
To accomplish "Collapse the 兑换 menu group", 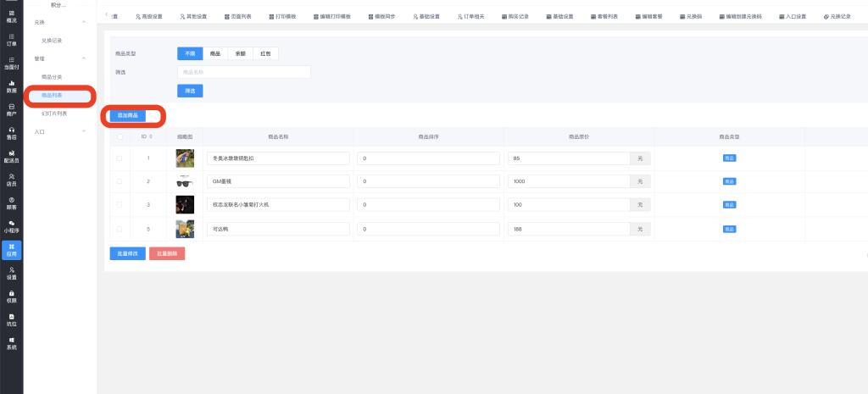I will pos(84,22).
